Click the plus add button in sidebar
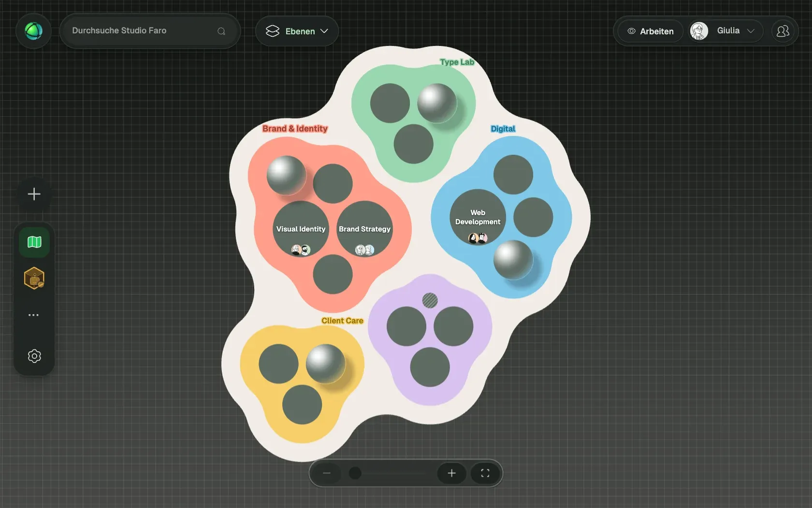 34,194
